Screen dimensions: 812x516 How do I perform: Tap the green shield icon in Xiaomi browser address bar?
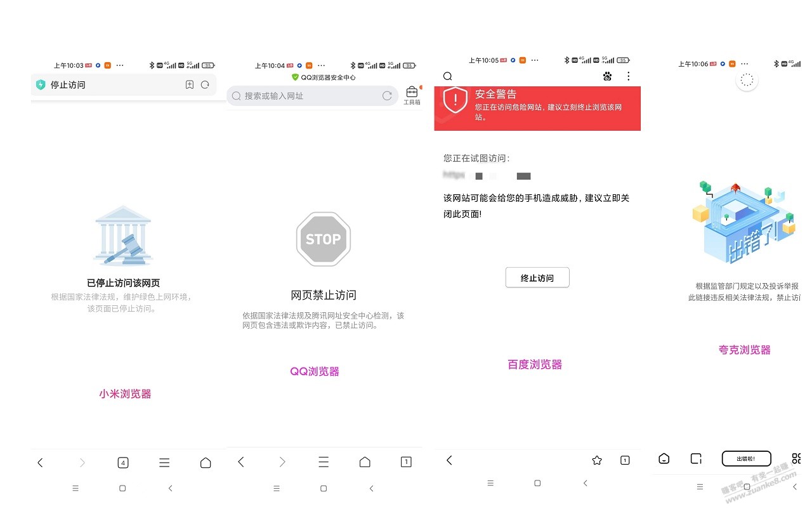click(x=41, y=85)
